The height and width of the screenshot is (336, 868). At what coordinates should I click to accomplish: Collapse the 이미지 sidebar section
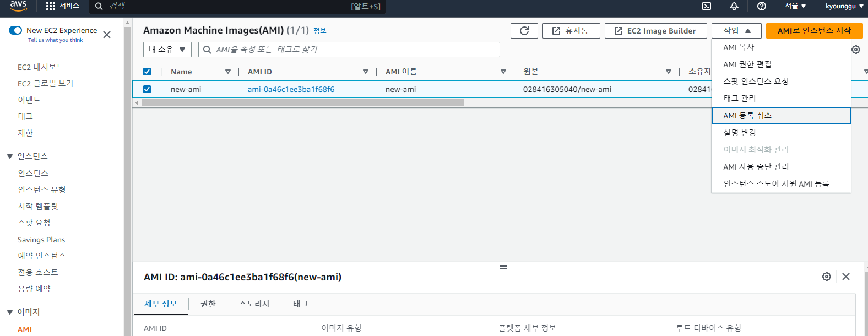(10, 312)
